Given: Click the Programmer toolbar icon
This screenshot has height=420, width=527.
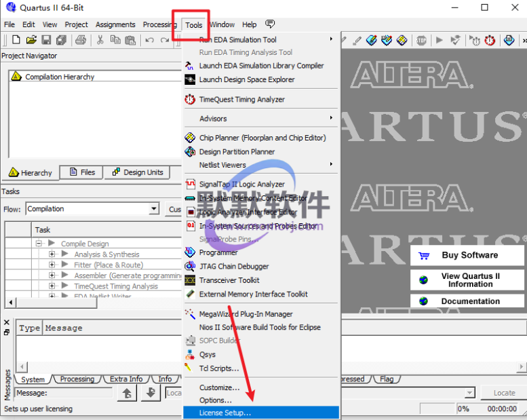Looking at the screenshot, I should tap(509, 40).
